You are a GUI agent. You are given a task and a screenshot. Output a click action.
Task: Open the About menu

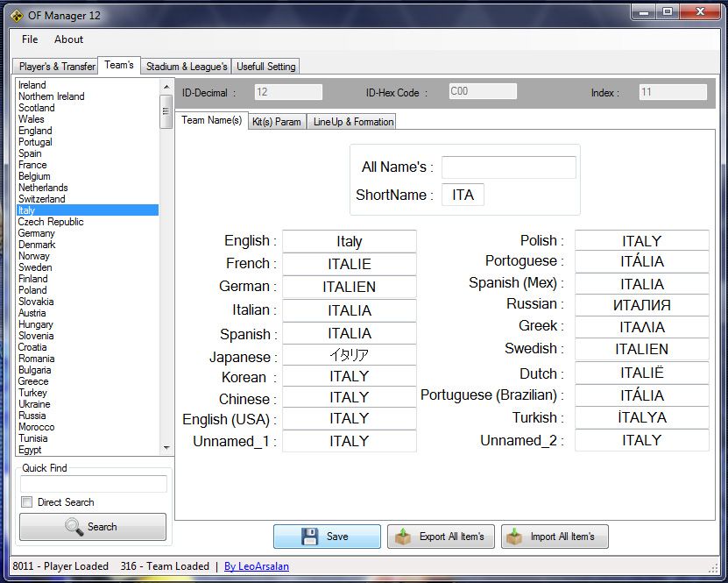[x=68, y=39]
